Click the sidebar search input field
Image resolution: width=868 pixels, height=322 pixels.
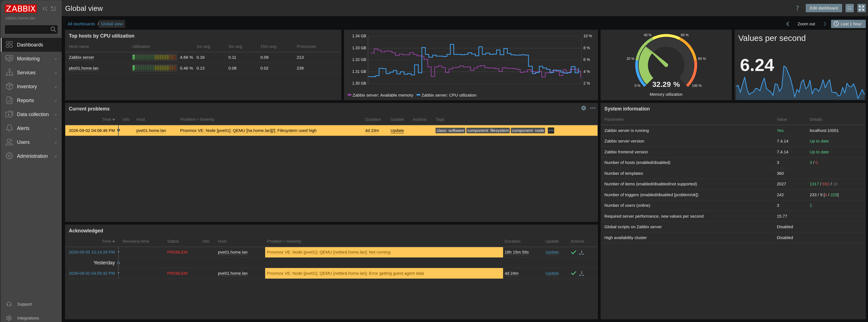click(27, 30)
